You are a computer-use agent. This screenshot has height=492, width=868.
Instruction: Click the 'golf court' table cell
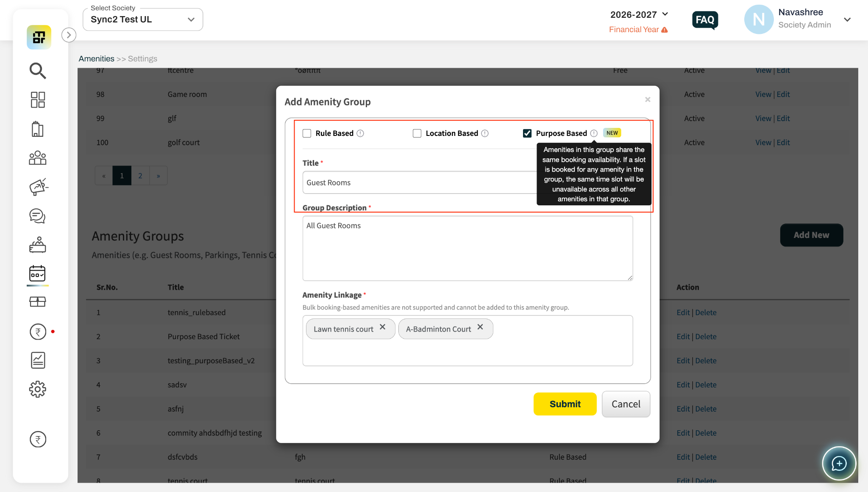tap(184, 143)
